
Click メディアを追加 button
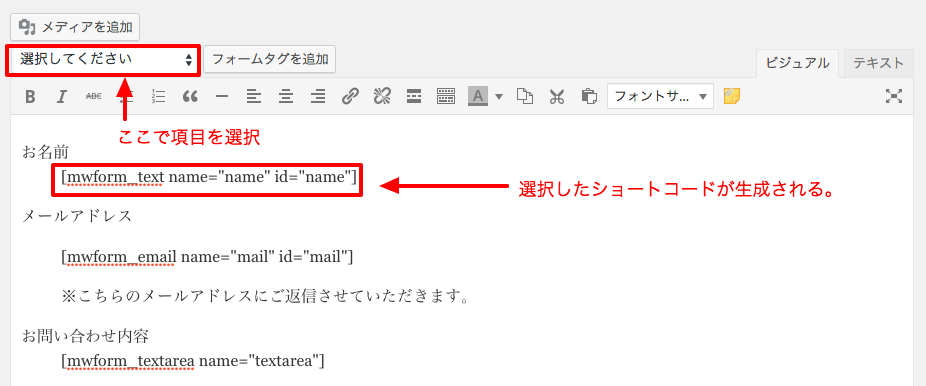click(x=75, y=27)
